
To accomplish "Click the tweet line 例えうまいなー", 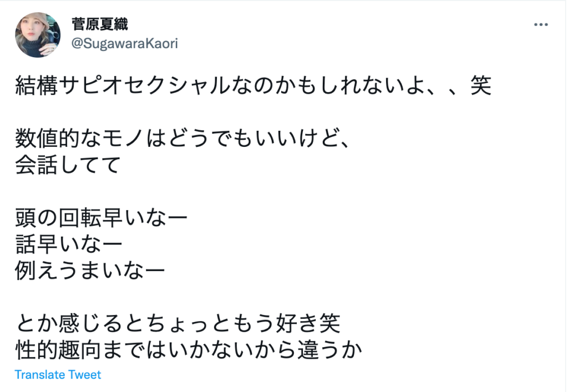I will pyautogui.click(x=90, y=271).
